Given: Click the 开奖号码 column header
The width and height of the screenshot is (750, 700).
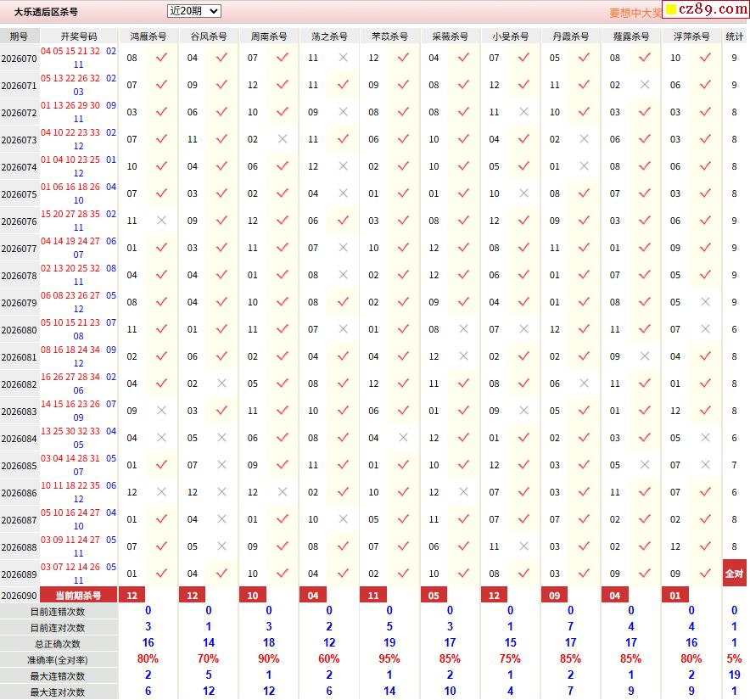Looking at the screenshot, I should 79,36.
